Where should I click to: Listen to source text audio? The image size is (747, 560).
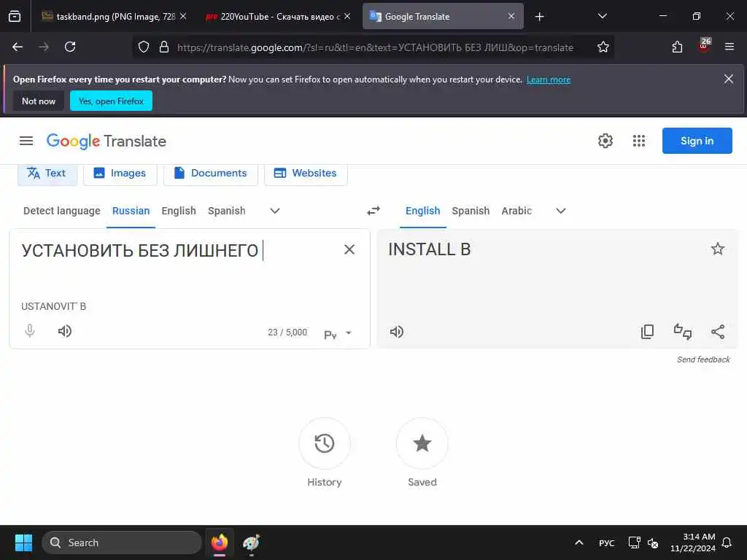[x=64, y=331]
